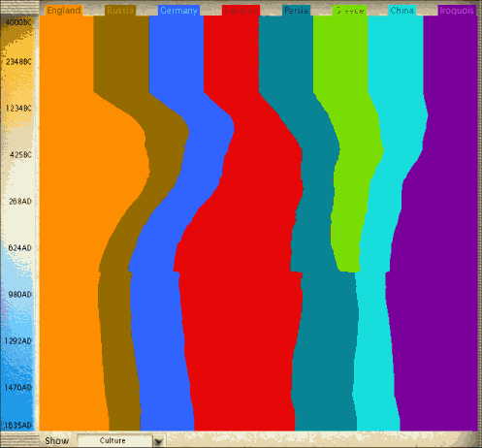Click the 268AD timeline label

click(20, 201)
